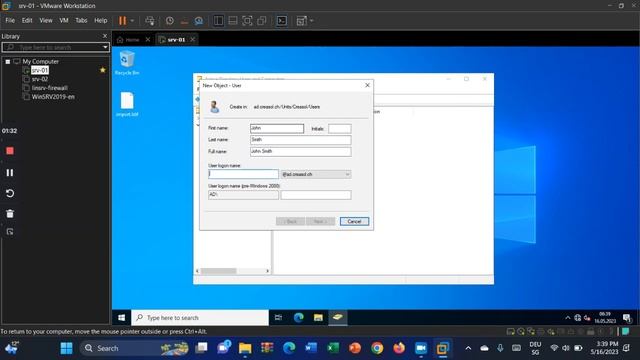The height and width of the screenshot is (360, 640).
Task: Select the text file on guest desktop
Action: pyautogui.click(x=127, y=104)
